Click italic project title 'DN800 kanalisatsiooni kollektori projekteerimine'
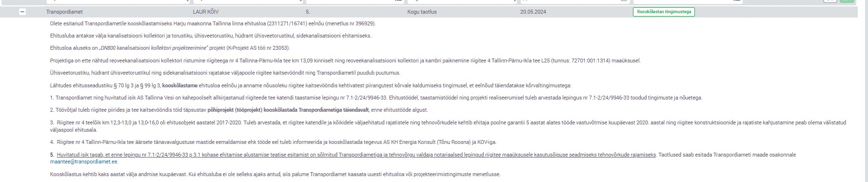 [x=154, y=48]
